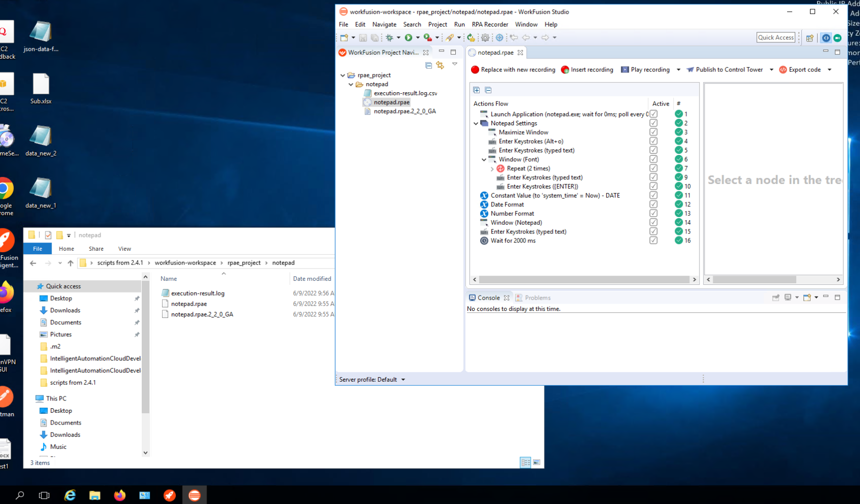Toggle Active checkbox for Enter Keystrokes (Alt+o)
Viewport: 860px width, 504px height.
point(654,141)
